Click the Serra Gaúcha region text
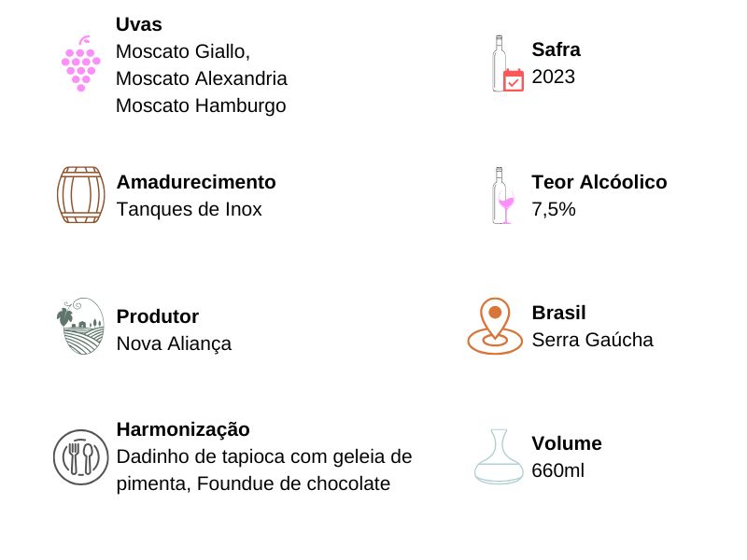Image resolution: width=747 pixels, height=560 pixels. (592, 340)
